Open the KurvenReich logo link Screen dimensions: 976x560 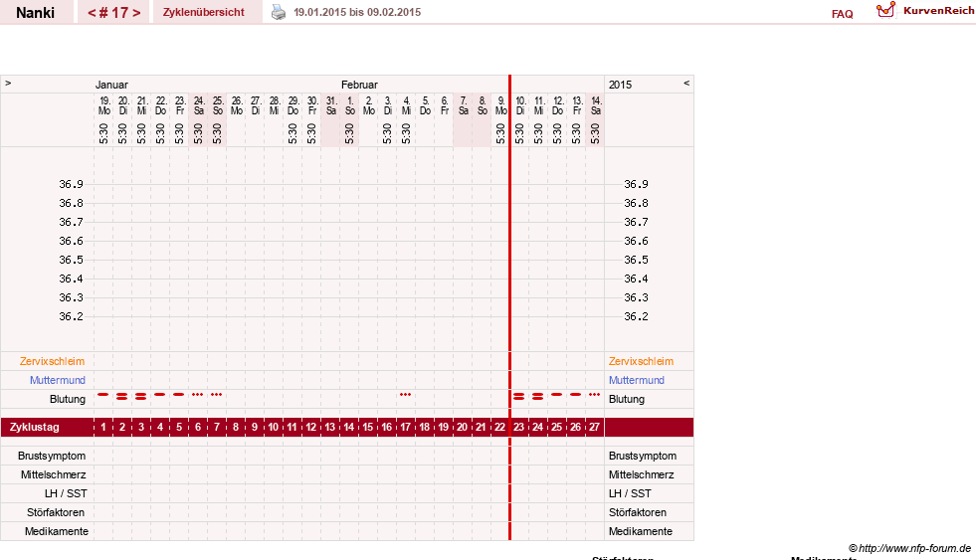(x=925, y=11)
